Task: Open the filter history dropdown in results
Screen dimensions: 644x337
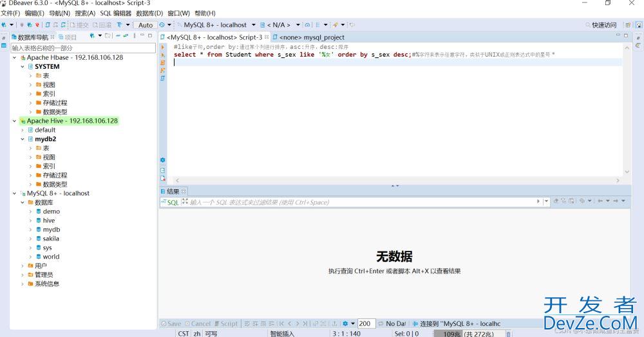Action: [546, 201]
